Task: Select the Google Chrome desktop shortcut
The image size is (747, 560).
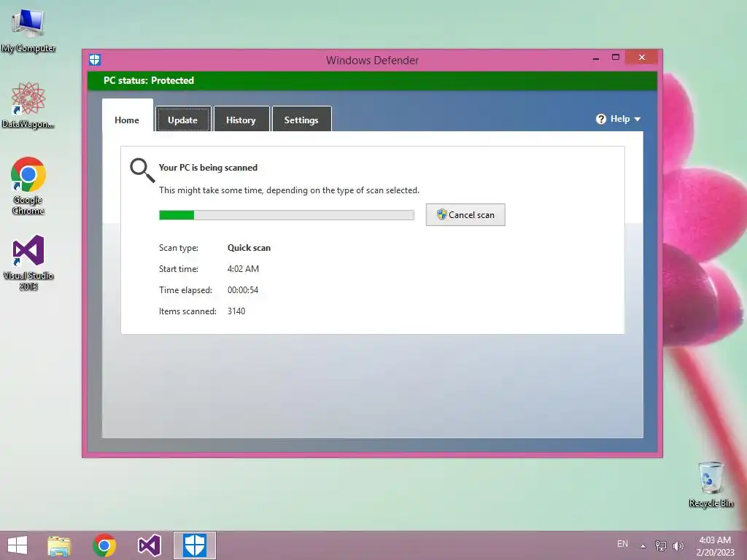Action: tap(28, 186)
